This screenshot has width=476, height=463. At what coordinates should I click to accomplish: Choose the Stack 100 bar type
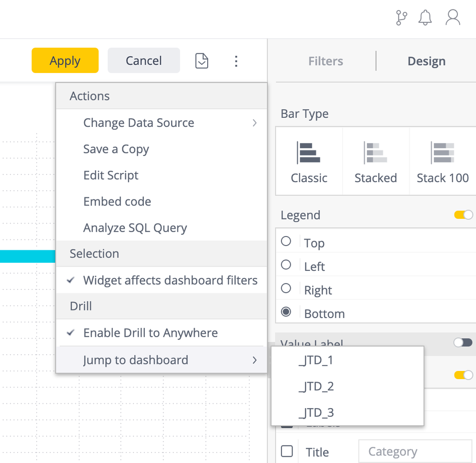pos(442,161)
